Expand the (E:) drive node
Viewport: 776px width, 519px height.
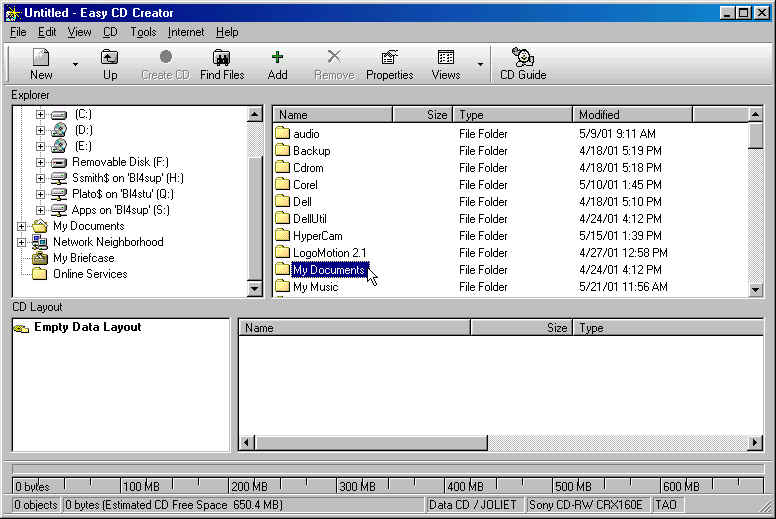[x=41, y=146]
